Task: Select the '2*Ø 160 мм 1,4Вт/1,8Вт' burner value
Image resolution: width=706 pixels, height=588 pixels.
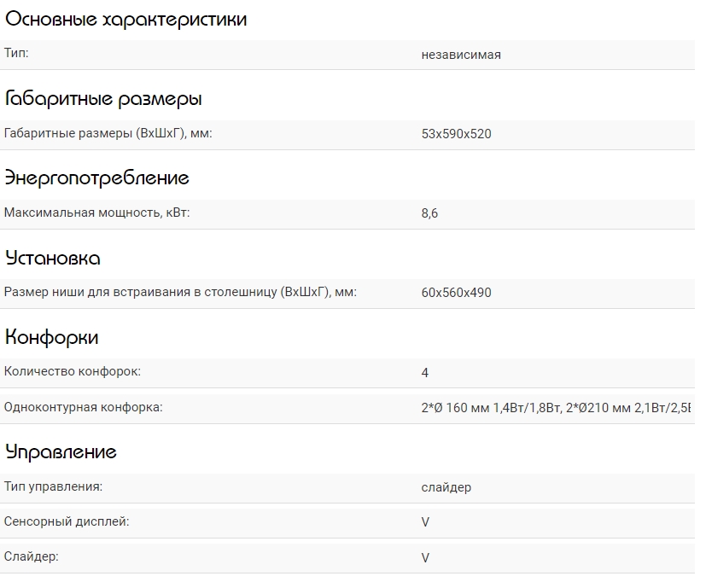Action: [491, 408]
